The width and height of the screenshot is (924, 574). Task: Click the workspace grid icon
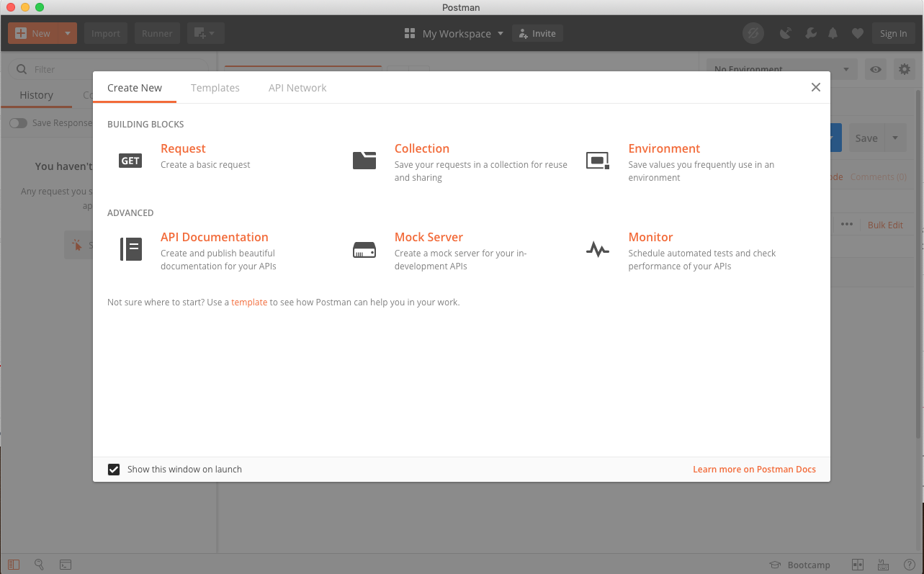click(410, 33)
